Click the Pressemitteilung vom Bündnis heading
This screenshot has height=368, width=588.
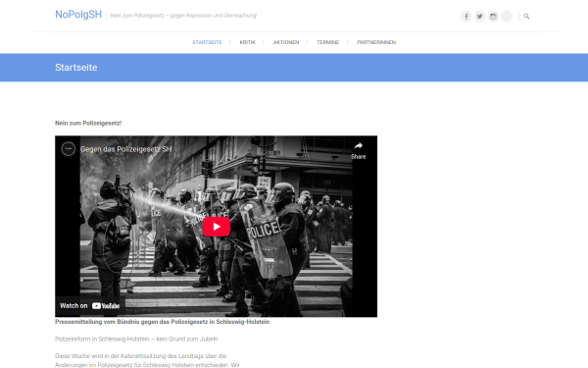coord(162,322)
